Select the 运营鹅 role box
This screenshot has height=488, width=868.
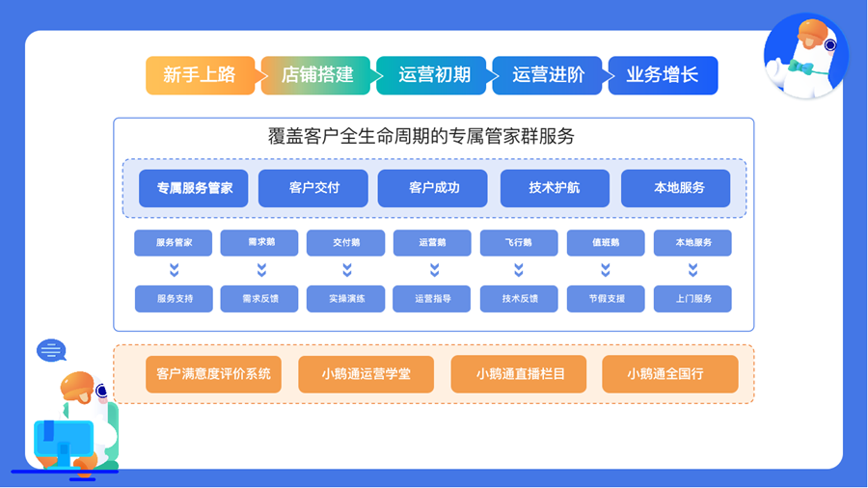pos(432,243)
